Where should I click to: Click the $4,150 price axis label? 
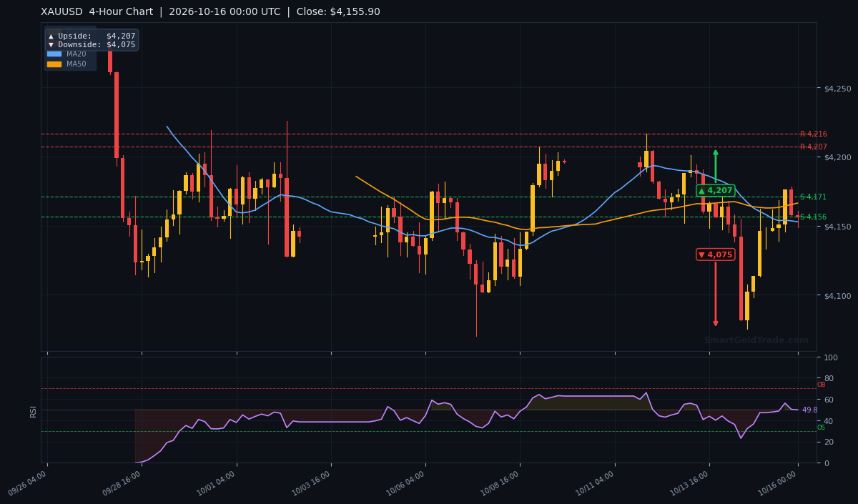point(838,227)
